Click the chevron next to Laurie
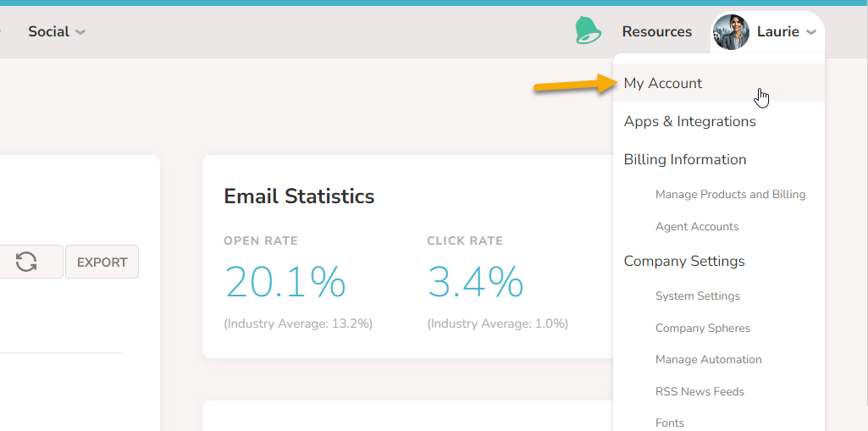 811,32
